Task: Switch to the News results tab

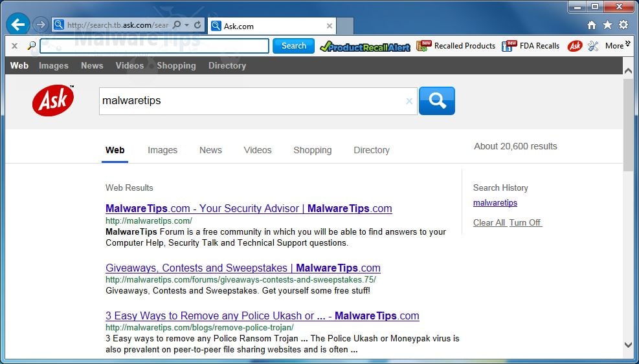Action: coord(210,150)
